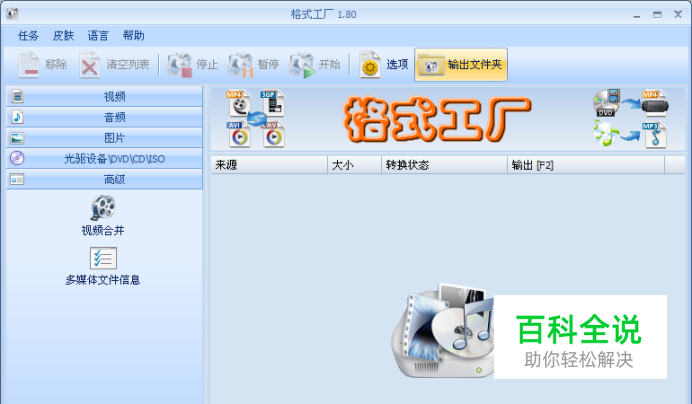Open the 皮肤 menu

point(63,36)
